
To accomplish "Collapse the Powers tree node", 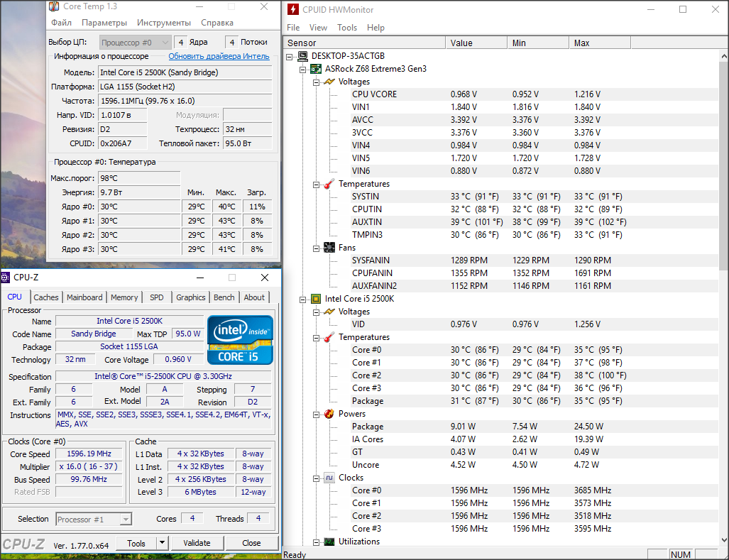I will pos(316,414).
